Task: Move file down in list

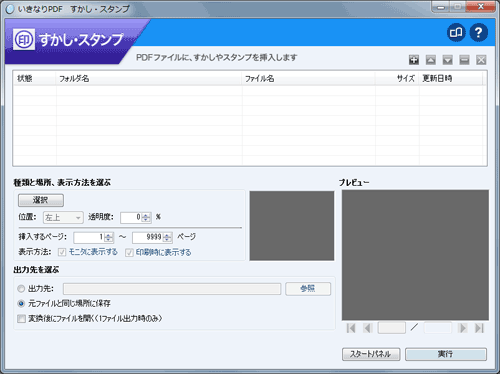Action: (448, 60)
